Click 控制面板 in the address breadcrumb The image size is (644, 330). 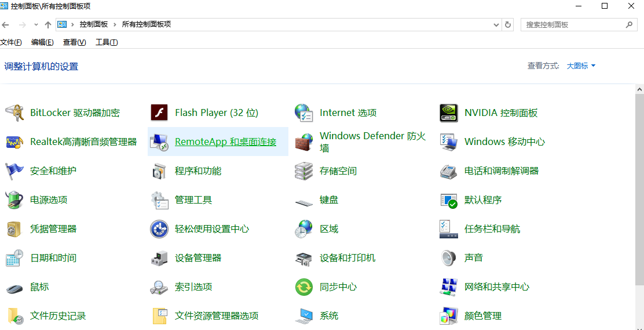click(x=94, y=25)
